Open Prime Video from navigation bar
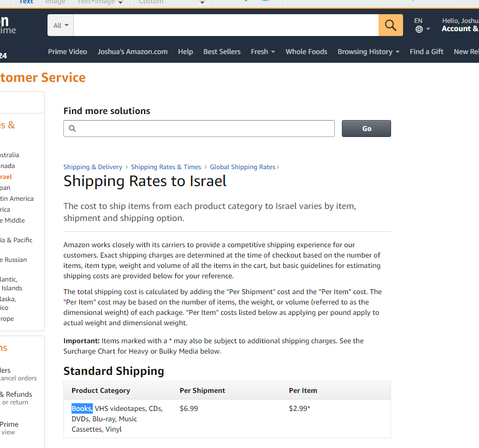Image resolution: width=479 pixels, height=448 pixels. pyautogui.click(x=67, y=52)
